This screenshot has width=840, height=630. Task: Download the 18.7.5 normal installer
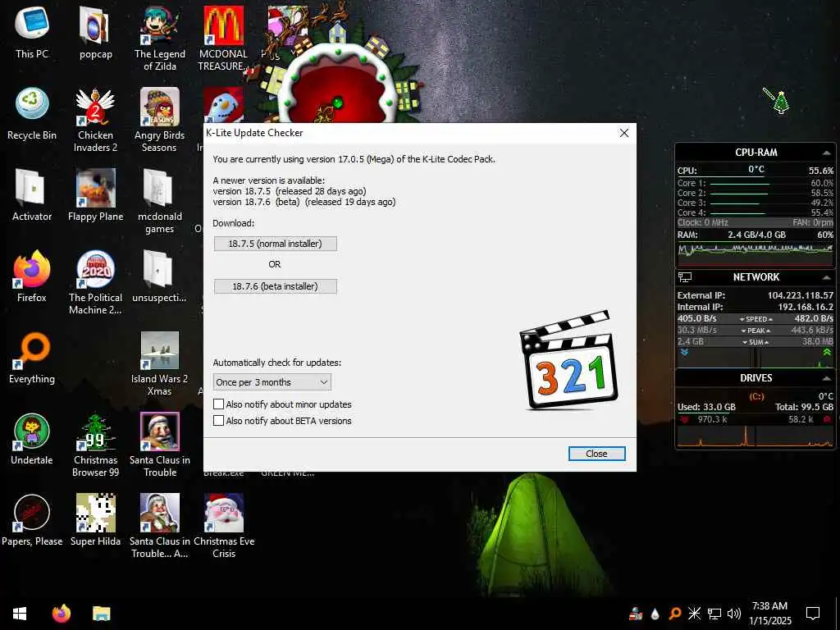[276, 244]
